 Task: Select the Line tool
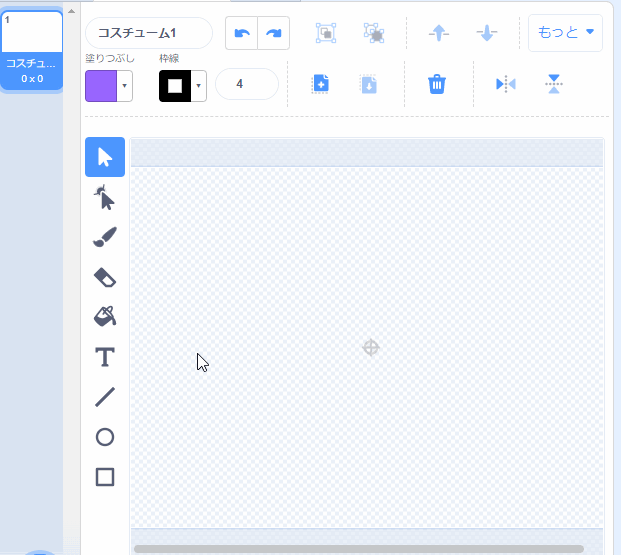pos(105,397)
